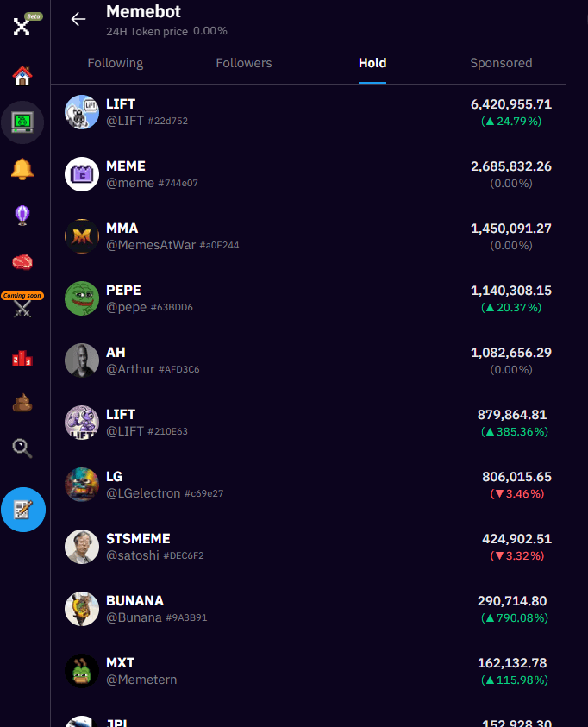Click the poop emoji sidebar icon
Viewport: 588px width, 727px height.
coord(22,402)
